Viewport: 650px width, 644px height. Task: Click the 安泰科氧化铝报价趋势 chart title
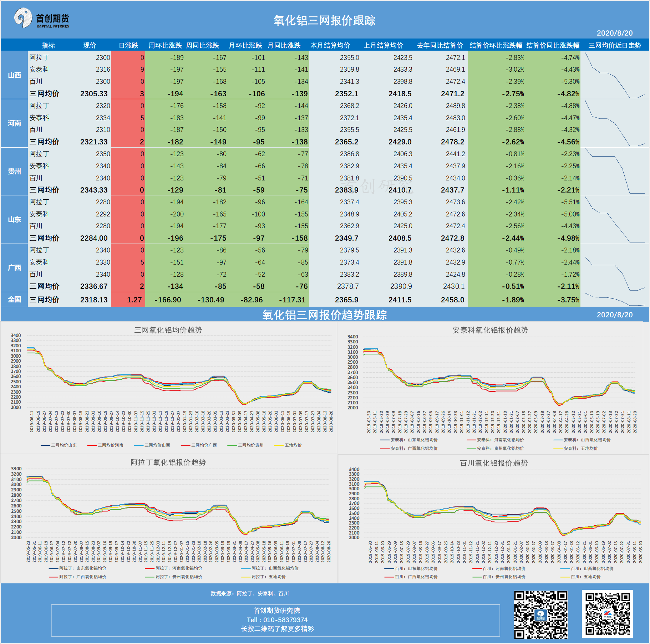490,330
